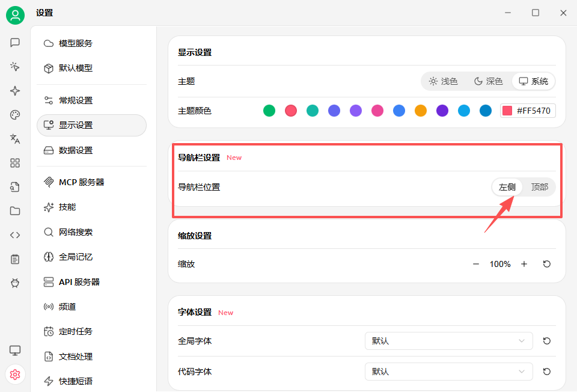The image size is (577, 392).
Task: Increase zoom with the plus button
Action: click(x=524, y=264)
